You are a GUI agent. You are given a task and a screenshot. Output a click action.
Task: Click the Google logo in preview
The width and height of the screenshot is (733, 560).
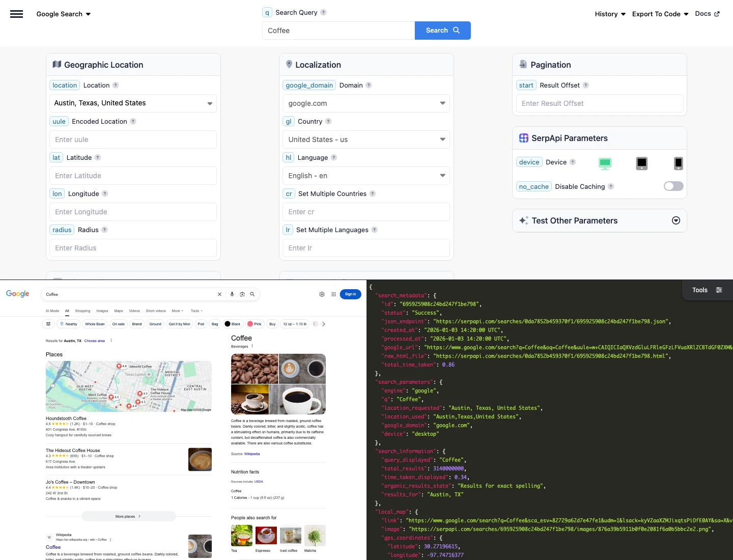18,294
